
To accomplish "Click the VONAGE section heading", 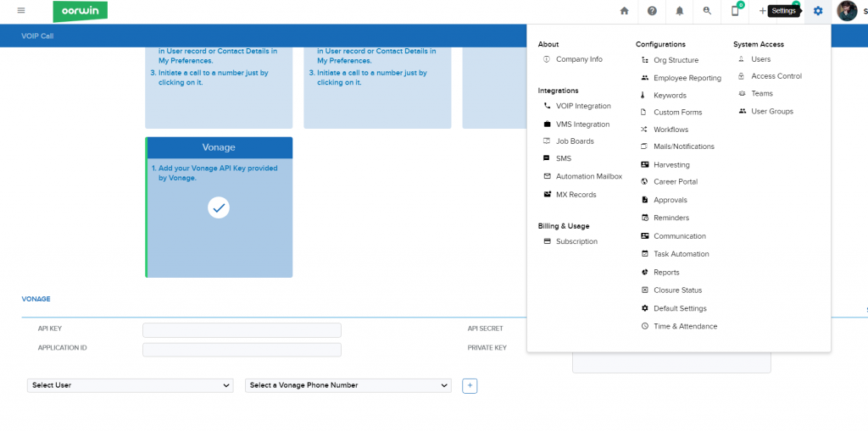I will [x=36, y=299].
